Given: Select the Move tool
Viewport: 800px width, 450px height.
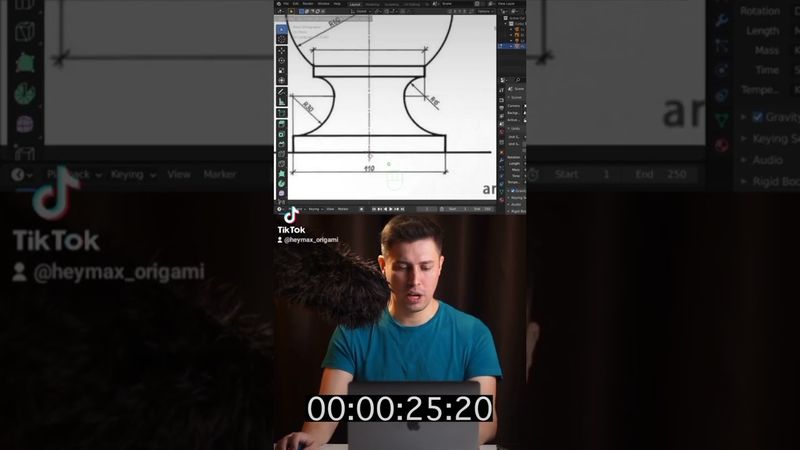Looking at the screenshot, I should [282, 51].
